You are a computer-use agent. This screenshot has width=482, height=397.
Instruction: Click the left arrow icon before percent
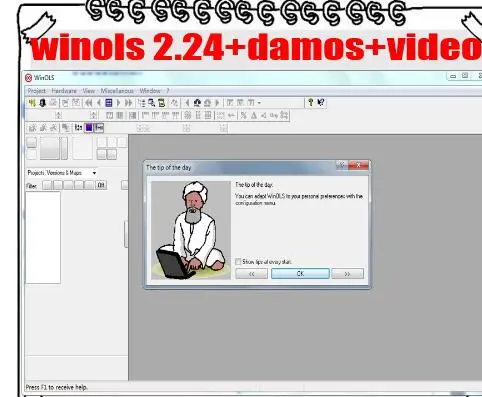(231, 115)
